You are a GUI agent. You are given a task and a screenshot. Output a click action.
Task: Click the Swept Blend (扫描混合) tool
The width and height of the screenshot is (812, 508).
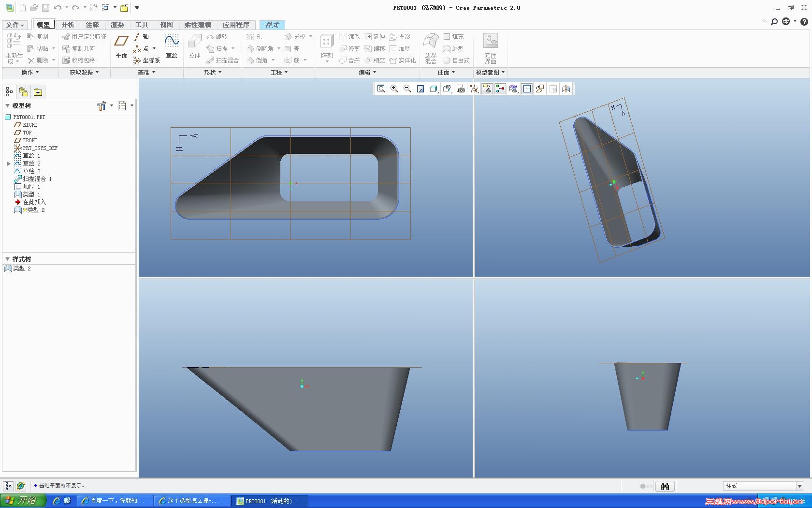click(x=222, y=60)
